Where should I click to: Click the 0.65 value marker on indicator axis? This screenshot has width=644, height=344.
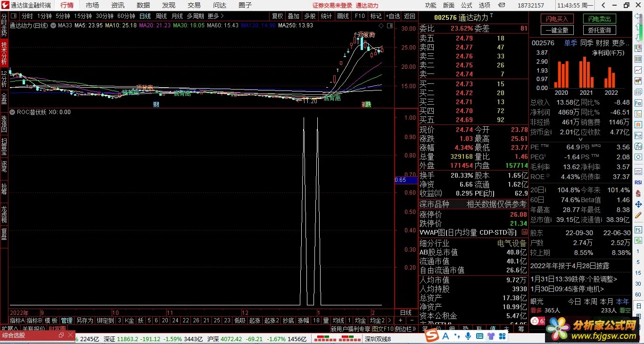pyautogui.click(x=405, y=180)
